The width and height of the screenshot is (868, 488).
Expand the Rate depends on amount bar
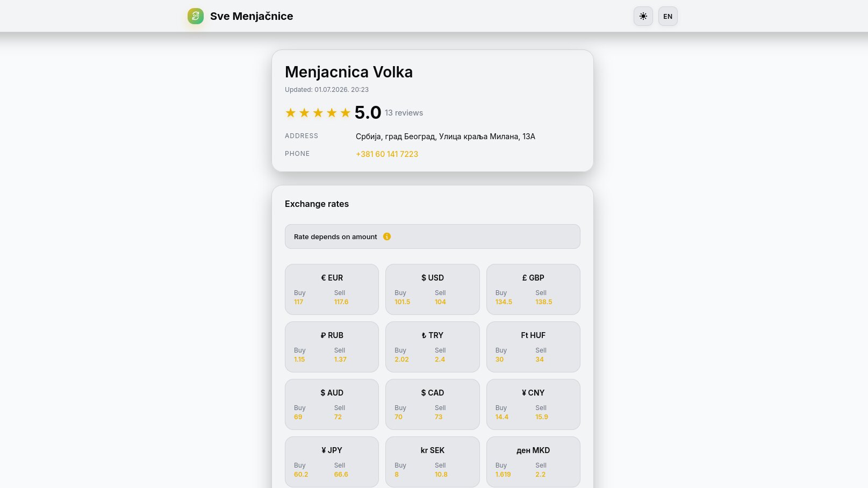pyautogui.click(x=433, y=236)
